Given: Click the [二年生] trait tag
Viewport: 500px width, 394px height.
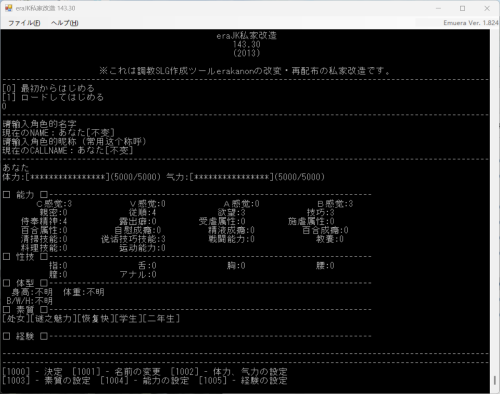Looking at the screenshot, I should click(161, 319).
